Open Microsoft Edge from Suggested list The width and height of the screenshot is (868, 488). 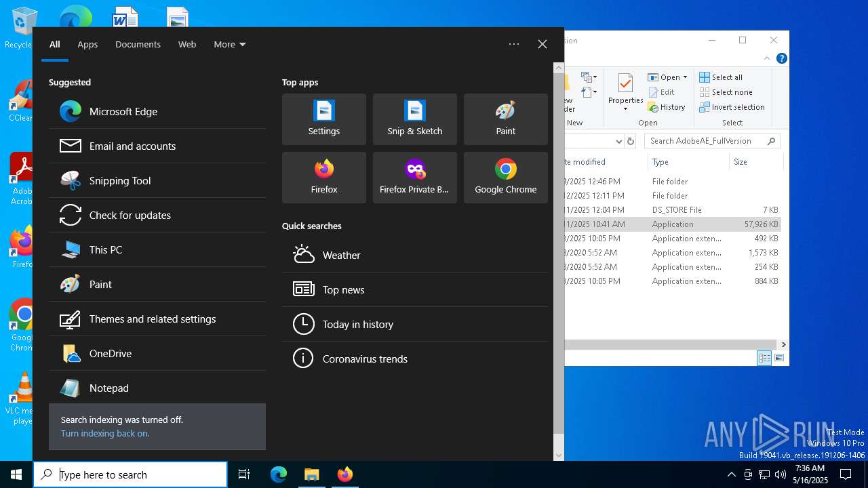pos(157,111)
